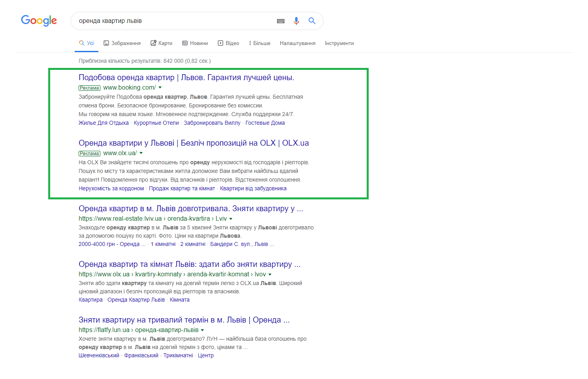Click Квартири від забудовника sitelink
The image size is (588, 379).
coord(253,188)
